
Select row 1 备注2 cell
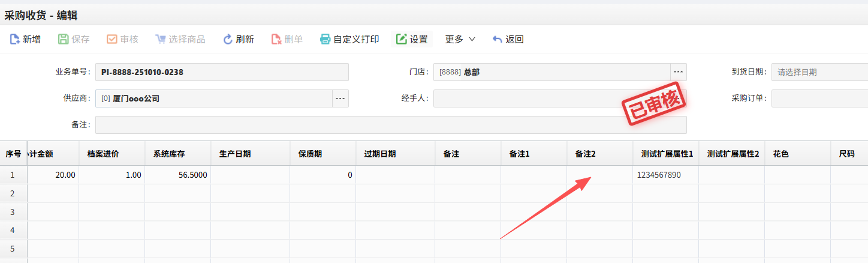coord(599,175)
